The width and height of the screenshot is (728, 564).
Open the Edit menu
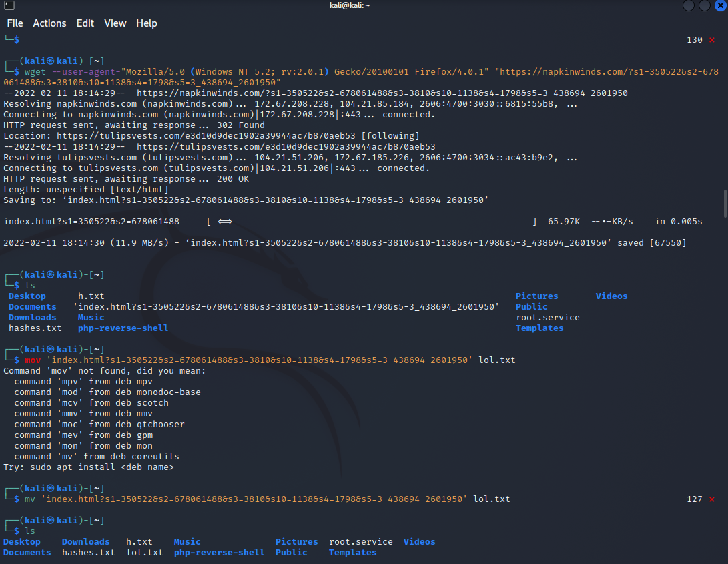pyautogui.click(x=85, y=23)
